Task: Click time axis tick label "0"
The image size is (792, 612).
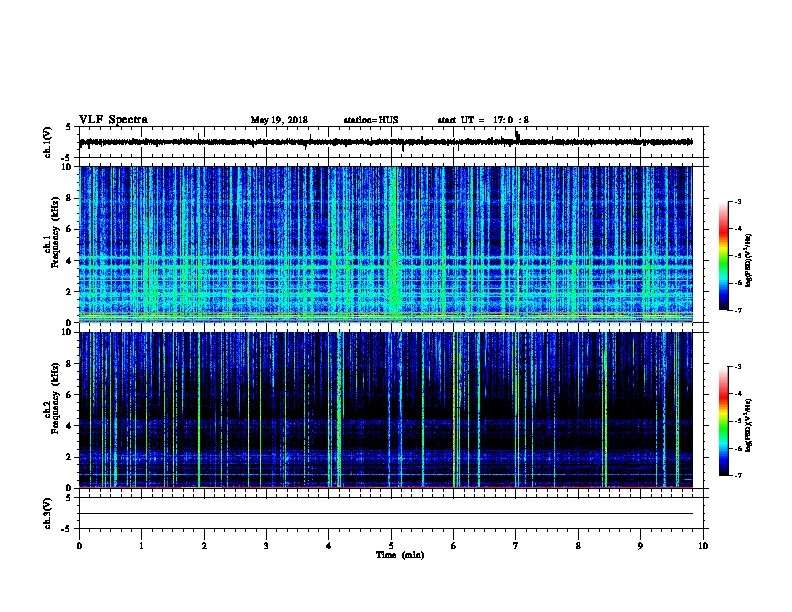Action: [x=79, y=546]
